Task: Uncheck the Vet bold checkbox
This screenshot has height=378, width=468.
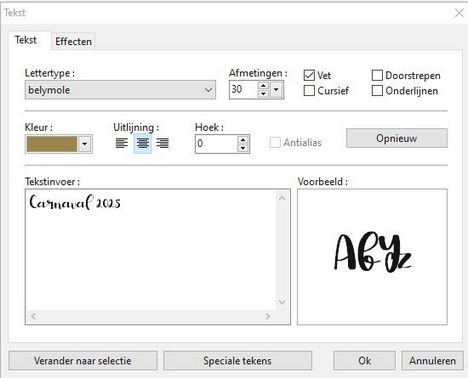Action: [x=309, y=75]
